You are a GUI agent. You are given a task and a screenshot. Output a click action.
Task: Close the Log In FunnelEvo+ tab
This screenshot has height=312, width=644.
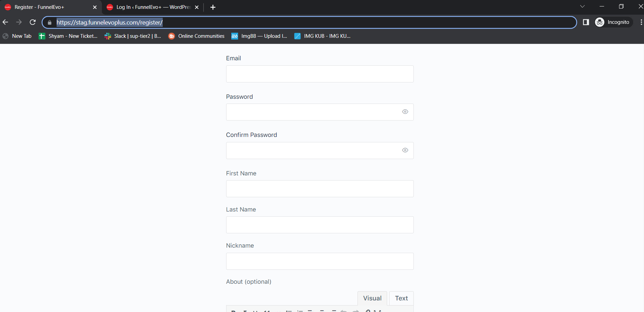point(196,7)
